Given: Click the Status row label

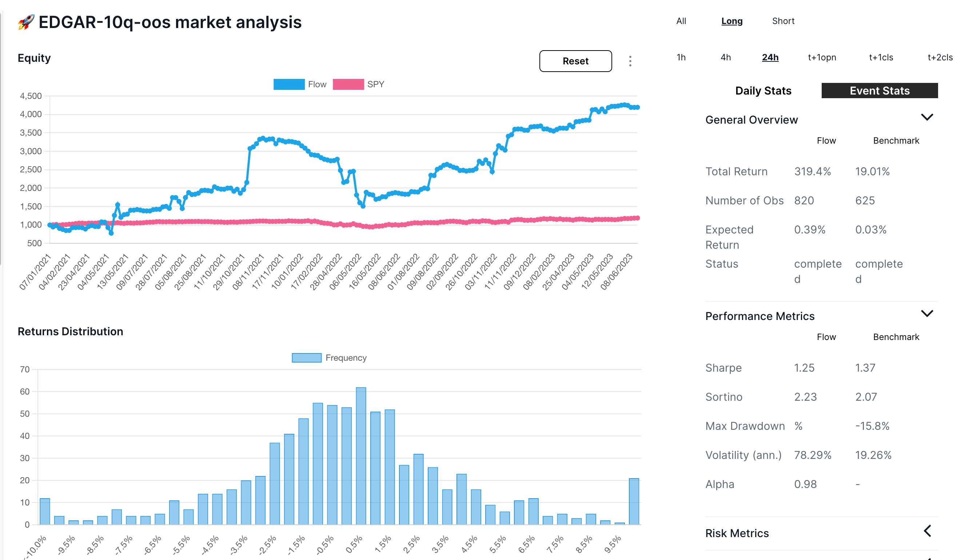Looking at the screenshot, I should 721,264.
